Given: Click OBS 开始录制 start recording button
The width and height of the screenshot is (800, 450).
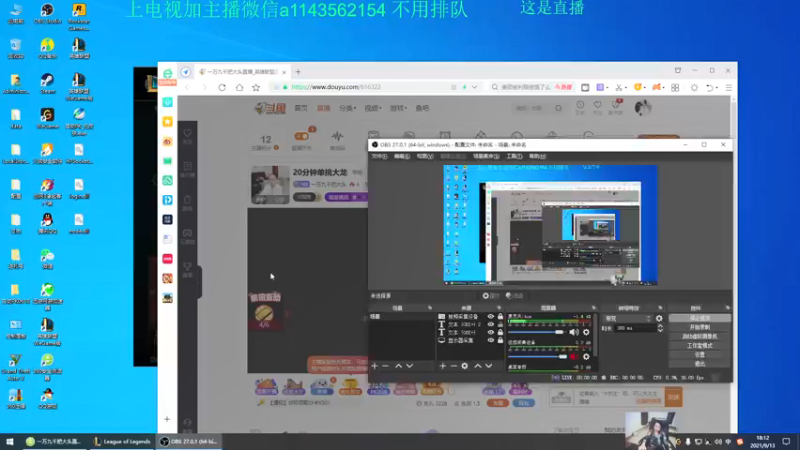Looking at the screenshot, I should point(699,327).
